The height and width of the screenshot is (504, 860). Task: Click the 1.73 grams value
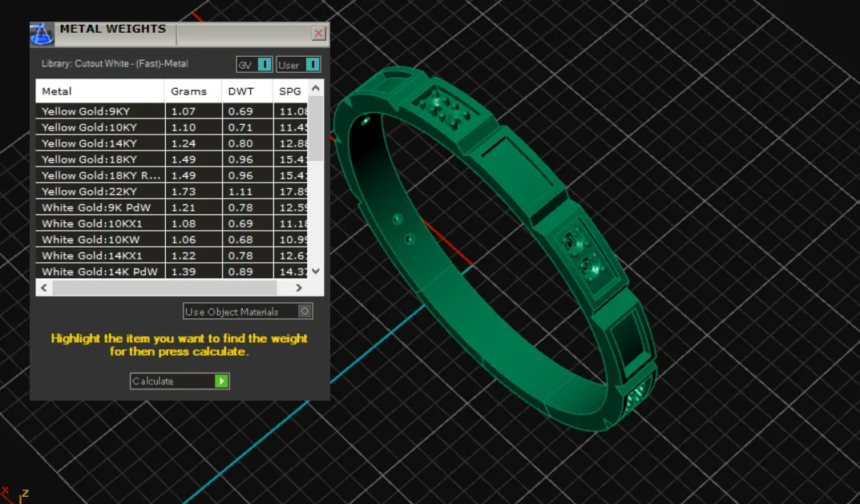point(184,192)
